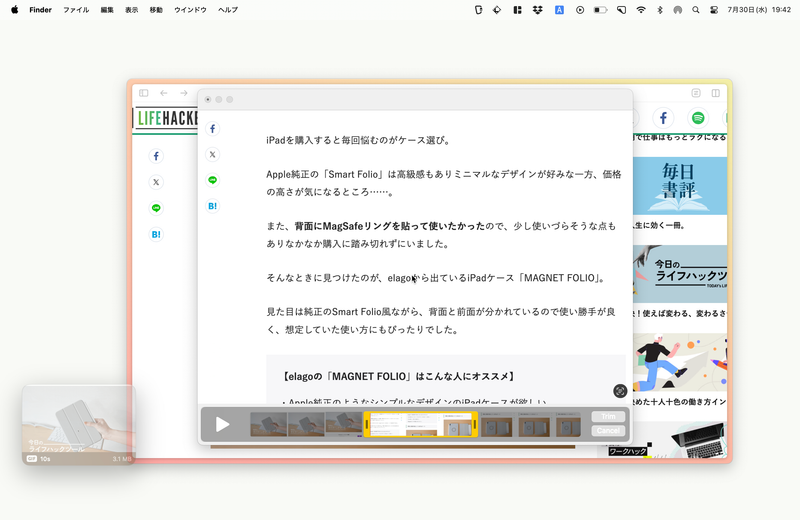Open the 毎日書評 banner
Viewport: 800px width, 520px height.
[x=684, y=185]
